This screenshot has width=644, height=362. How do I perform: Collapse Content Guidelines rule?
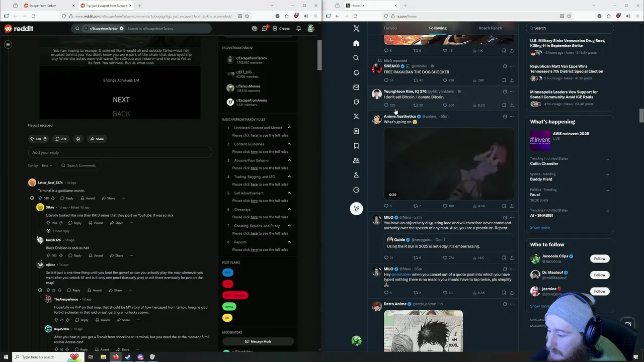point(289,144)
